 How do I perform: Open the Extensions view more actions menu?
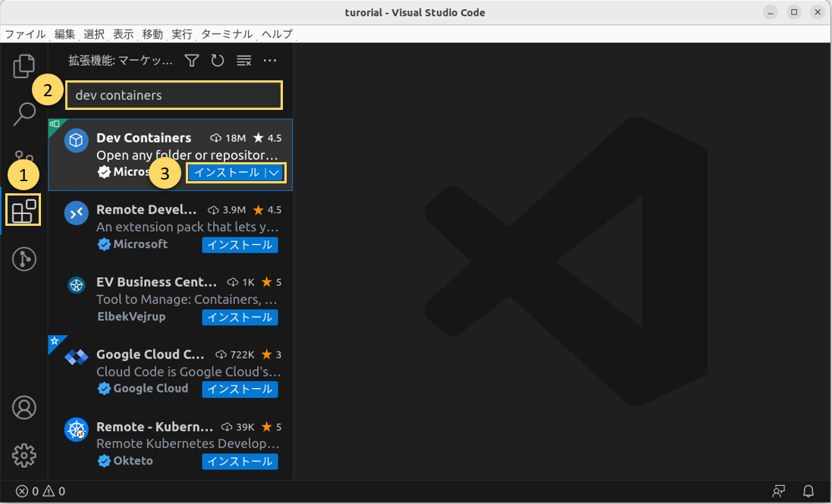coord(269,61)
